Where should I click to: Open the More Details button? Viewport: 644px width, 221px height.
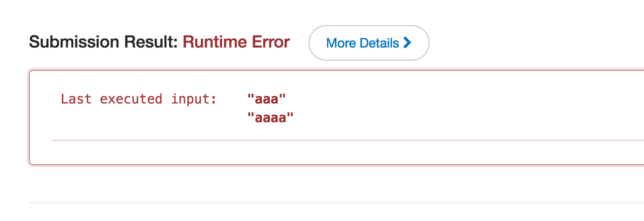pos(369,43)
